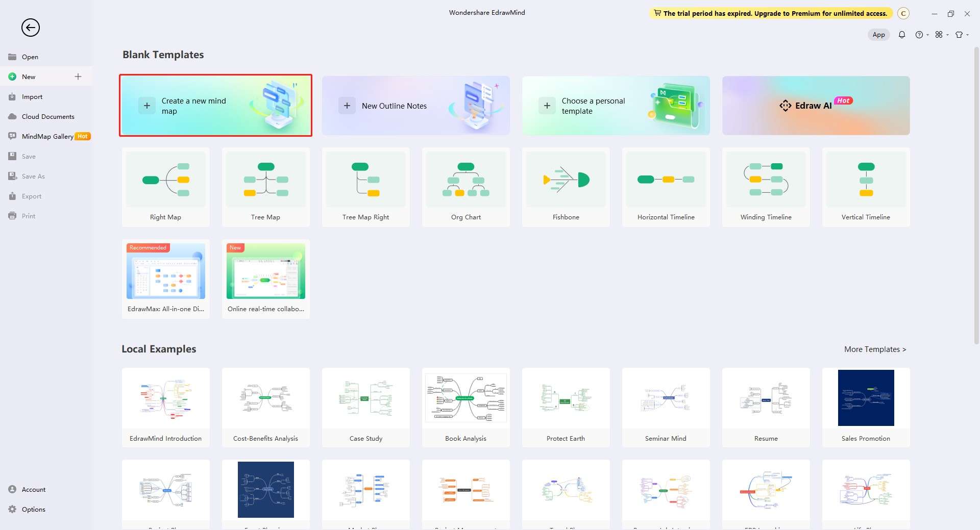
Task: Select the Tree Map Right template
Action: (365, 187)
